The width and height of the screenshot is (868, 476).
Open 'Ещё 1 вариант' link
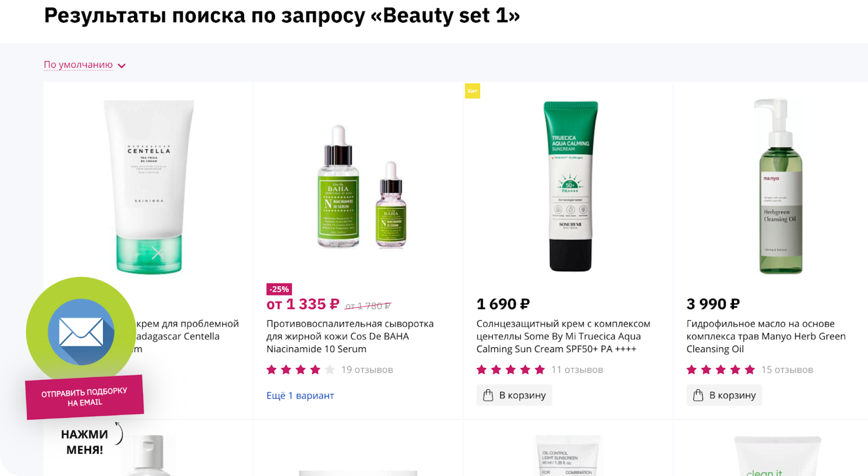pyautogui.click(x=300, y=395)
